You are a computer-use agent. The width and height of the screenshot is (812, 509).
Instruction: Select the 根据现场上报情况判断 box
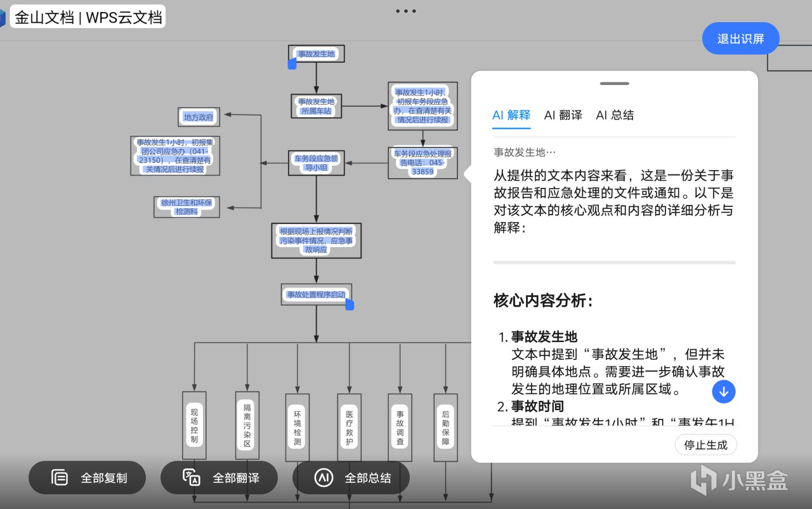pyautogui.click(x=316, y=241)
